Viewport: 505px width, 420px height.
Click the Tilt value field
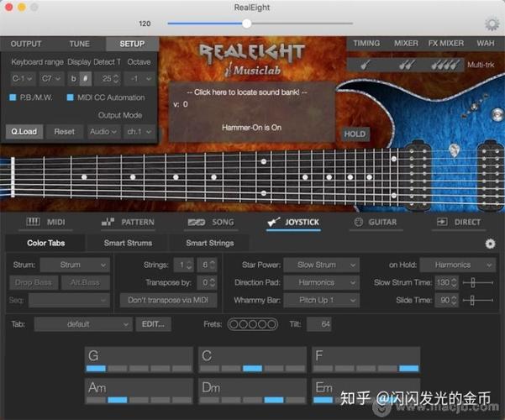[318, 324]
